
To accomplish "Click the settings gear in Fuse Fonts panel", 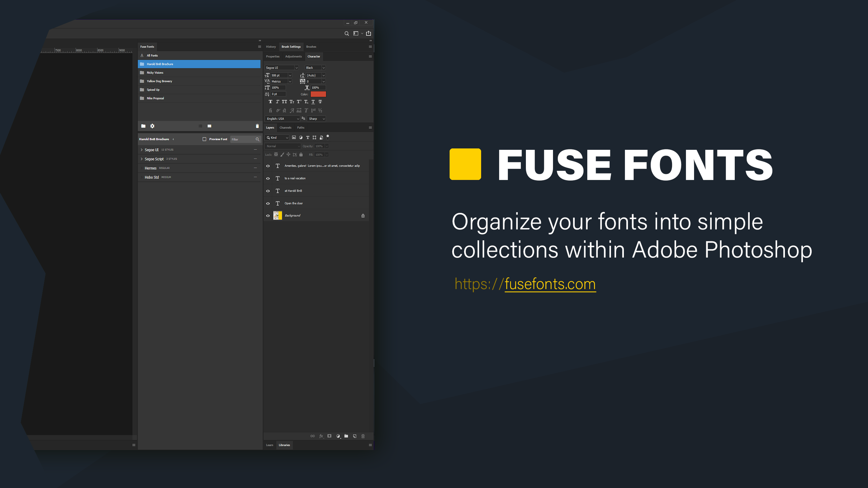I will pyautogui.click(x=152, y=126).
